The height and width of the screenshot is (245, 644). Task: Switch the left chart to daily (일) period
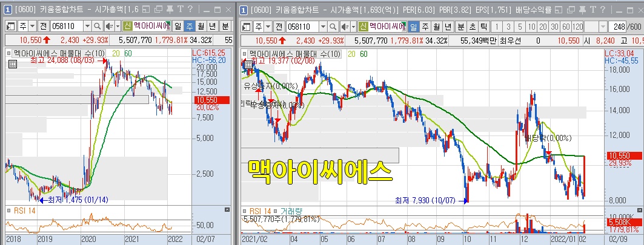(178, 27)
